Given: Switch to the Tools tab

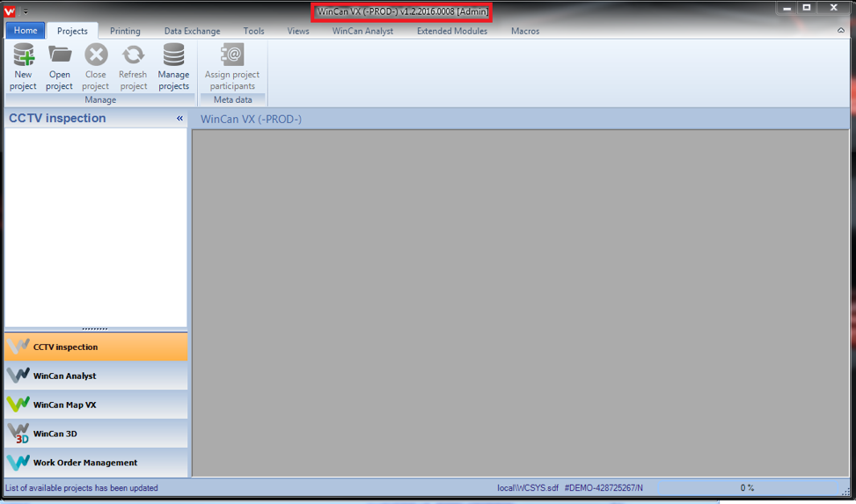Looking at the screenshot, I should click(254, 31).
